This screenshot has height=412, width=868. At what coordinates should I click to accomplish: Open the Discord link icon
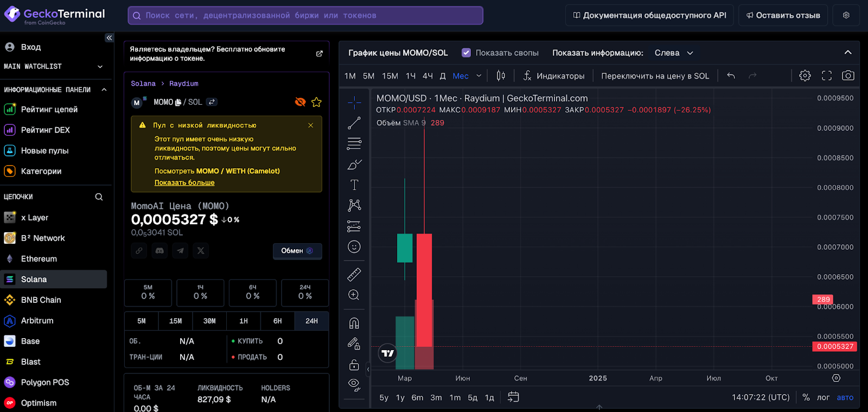coord(159,251)
